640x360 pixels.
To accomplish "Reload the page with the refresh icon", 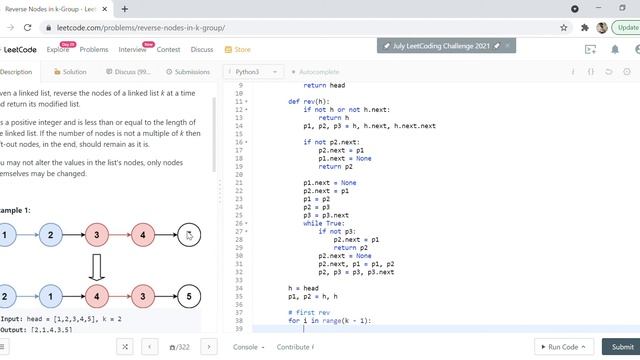I will (x=27, y=28).
